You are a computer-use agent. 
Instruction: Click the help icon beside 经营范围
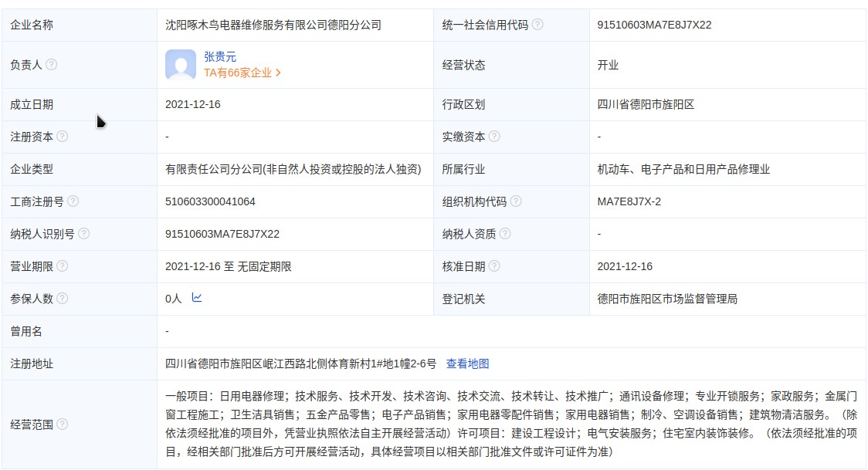[63, 424]
